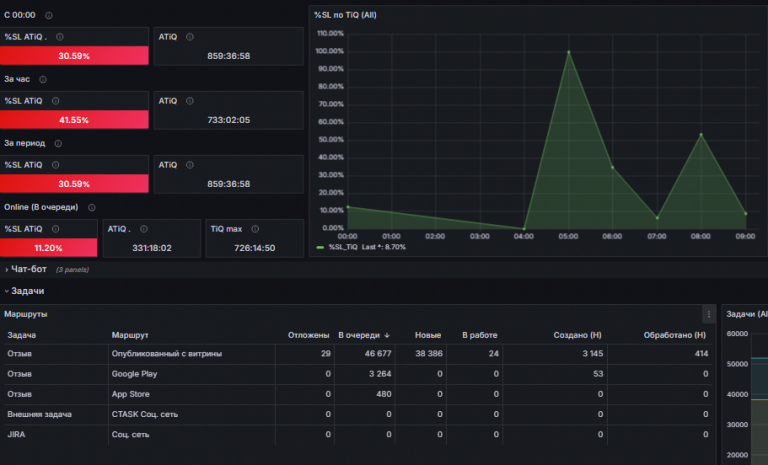Click the 29 postponed value
Viewport: 768px width, 465px height.
tap(326, 354)
